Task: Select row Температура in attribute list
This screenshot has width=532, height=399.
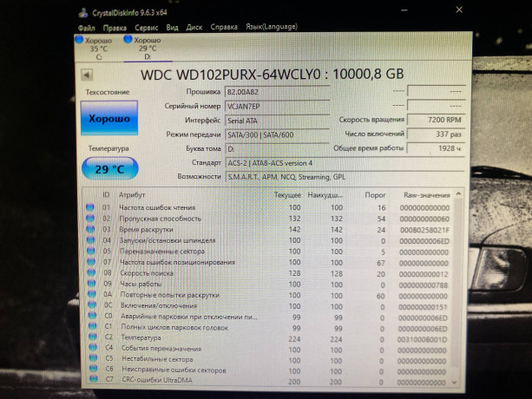Action: (268, 338)
